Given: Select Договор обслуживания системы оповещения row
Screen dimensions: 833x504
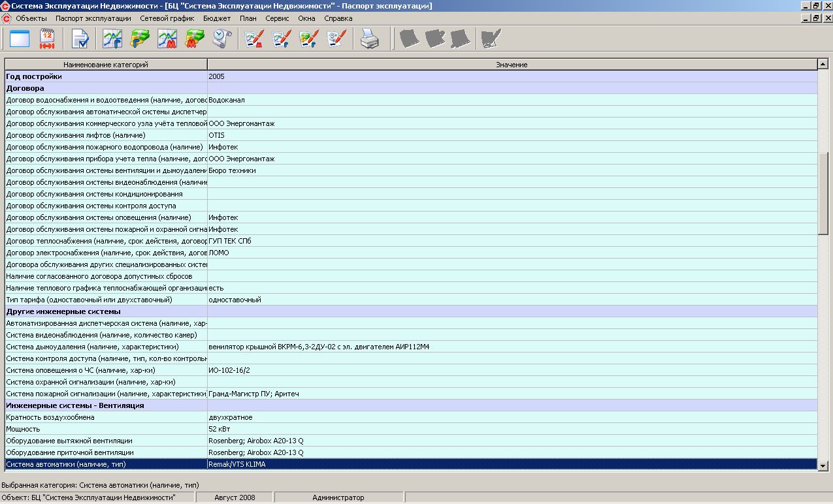Looking at the screenshot, I should [411, 217].
